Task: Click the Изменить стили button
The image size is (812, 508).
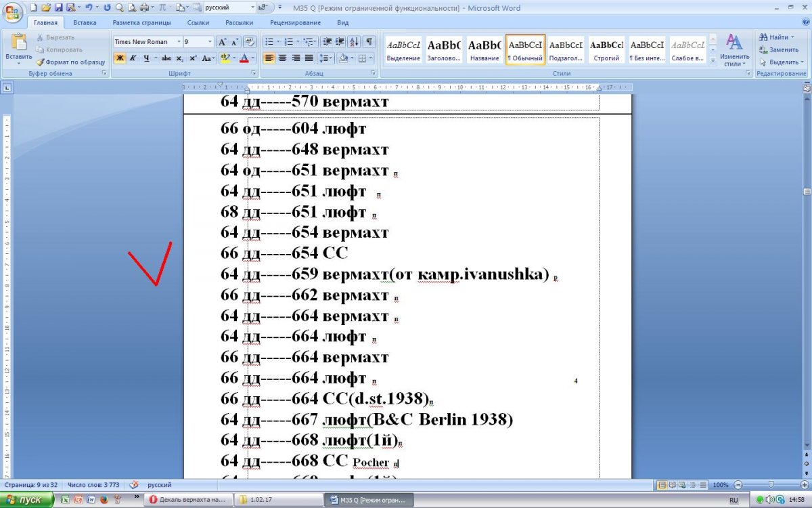Action: click(x=734, y=49)
